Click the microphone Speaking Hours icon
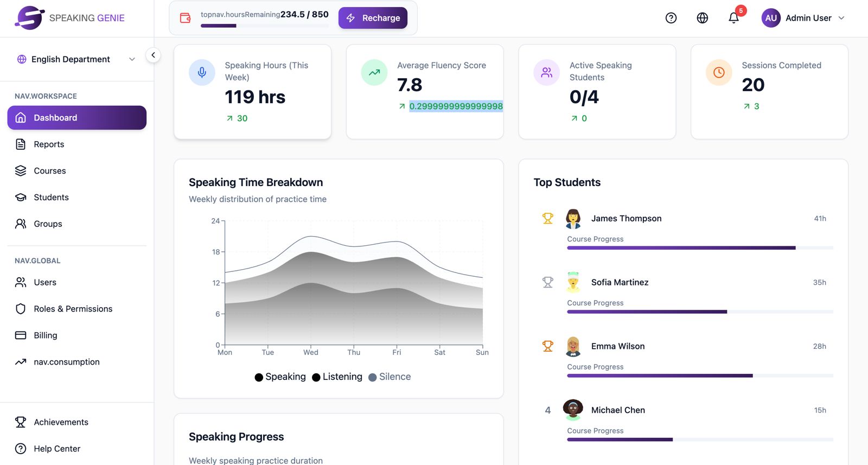Viewport: 868px width, 465px height. click(x=202, y=73)
